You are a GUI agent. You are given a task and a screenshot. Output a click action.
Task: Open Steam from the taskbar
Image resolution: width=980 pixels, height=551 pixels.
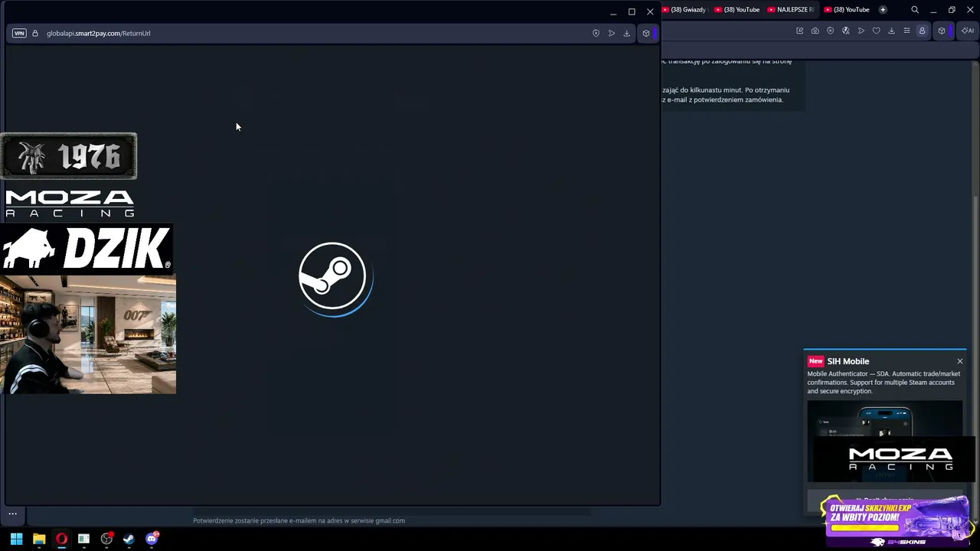(x=129, y=539)
